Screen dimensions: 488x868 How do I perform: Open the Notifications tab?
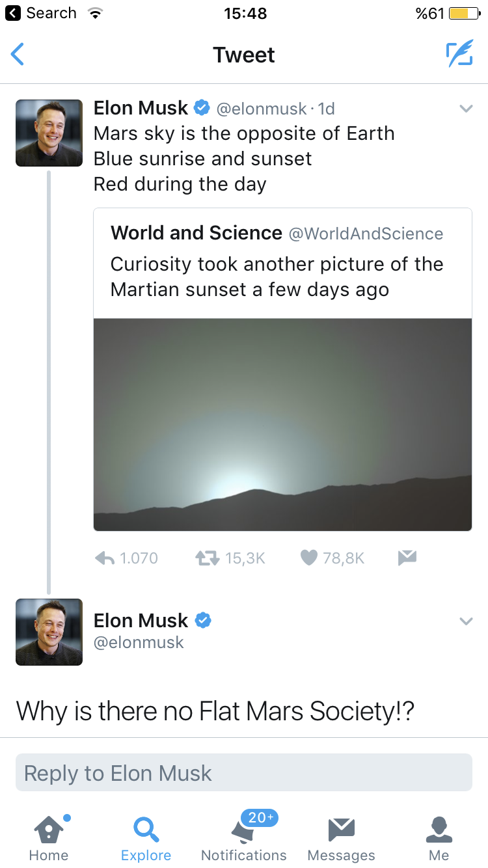(x=244, y=837)
